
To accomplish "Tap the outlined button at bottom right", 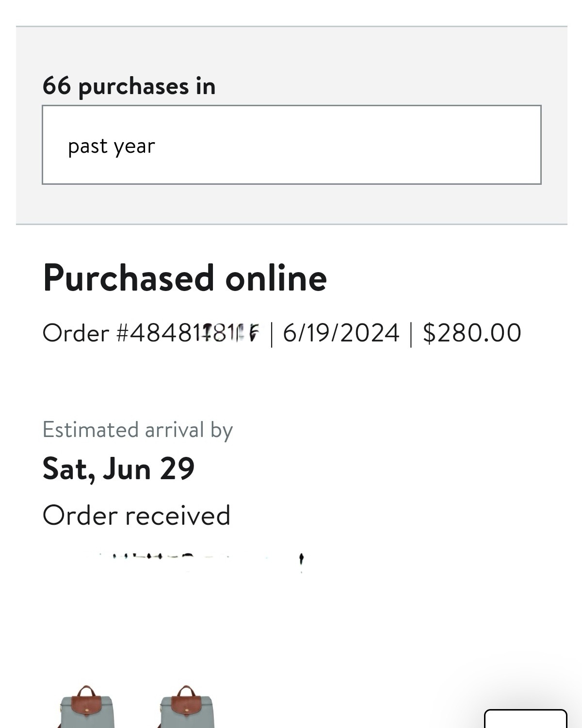I will tap(525, 719).
